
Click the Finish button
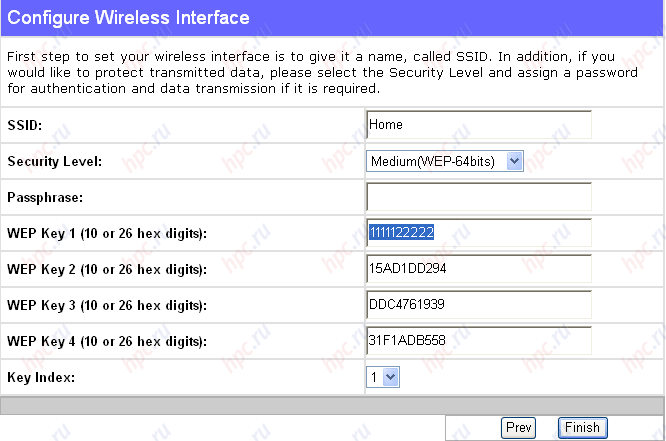coord(582,427)
